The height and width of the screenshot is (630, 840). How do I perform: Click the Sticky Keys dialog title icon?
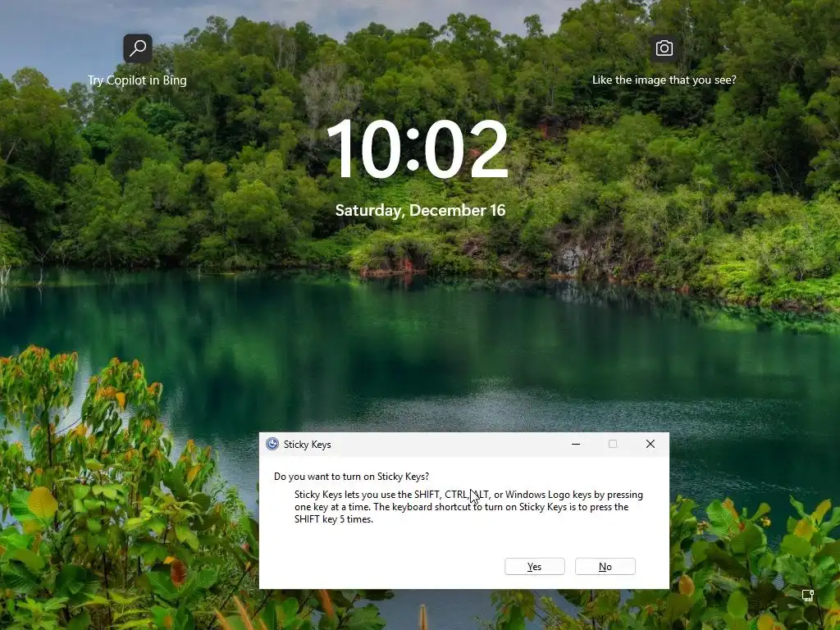coord(272,444)
